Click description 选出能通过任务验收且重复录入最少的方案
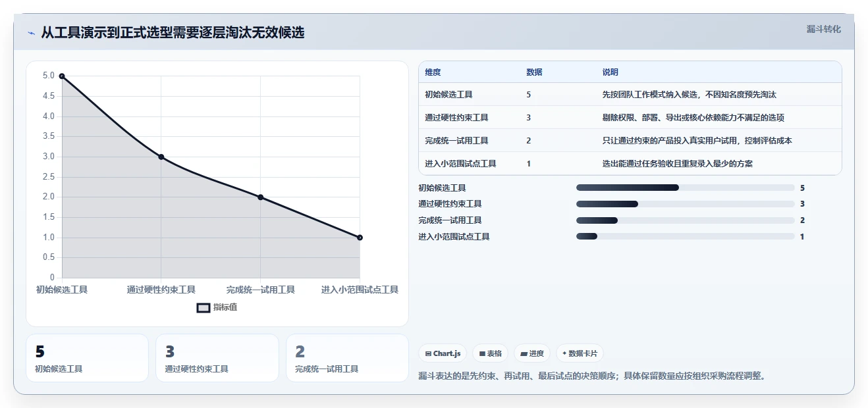The width and height of the screenshot is (868, 408). 678,164
